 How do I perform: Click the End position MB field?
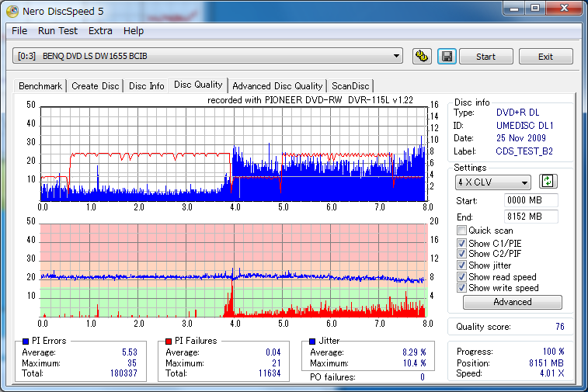pyautogui.click(x=532, y=217)
